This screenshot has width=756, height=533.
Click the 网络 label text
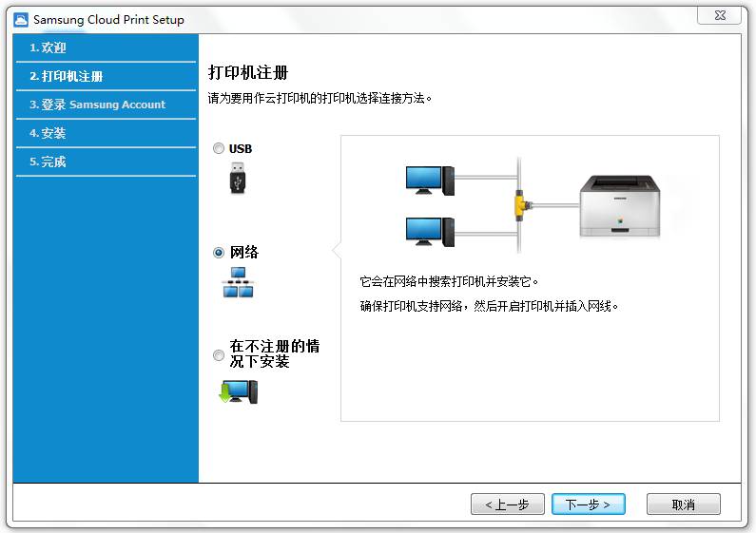tap(244, 252)
